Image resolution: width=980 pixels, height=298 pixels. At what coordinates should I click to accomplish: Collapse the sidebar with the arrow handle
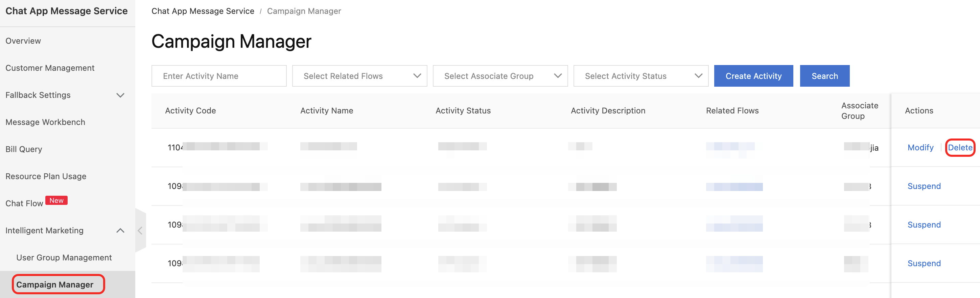point(140,231)
